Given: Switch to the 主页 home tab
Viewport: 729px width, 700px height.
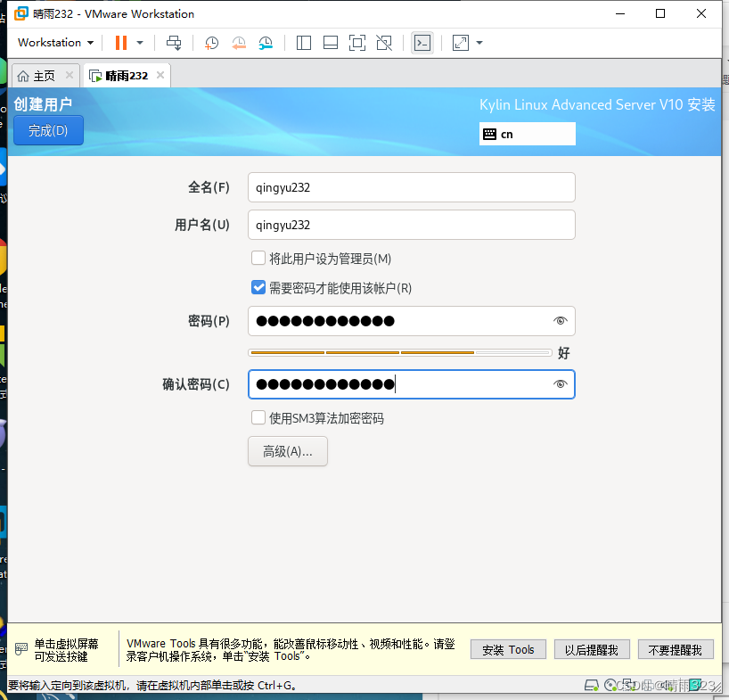Looking at the screenshot, I should 44,75.
